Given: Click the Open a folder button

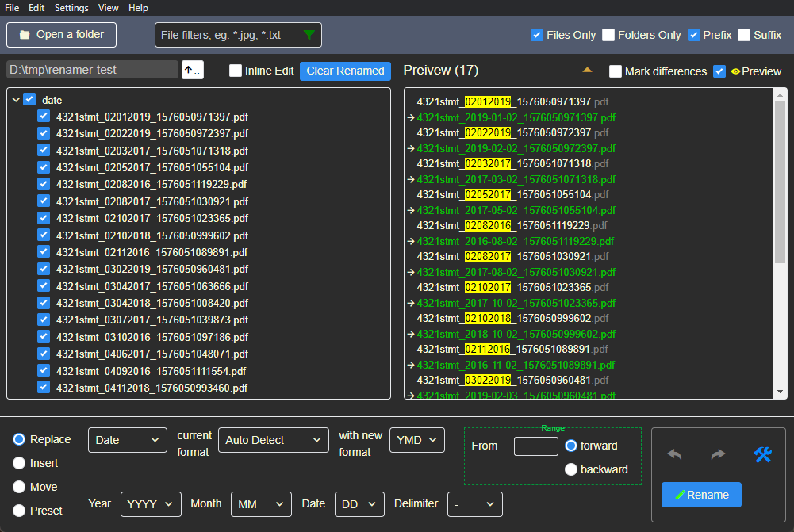Looking at the screenshot, I should click(x=61, y=35).
